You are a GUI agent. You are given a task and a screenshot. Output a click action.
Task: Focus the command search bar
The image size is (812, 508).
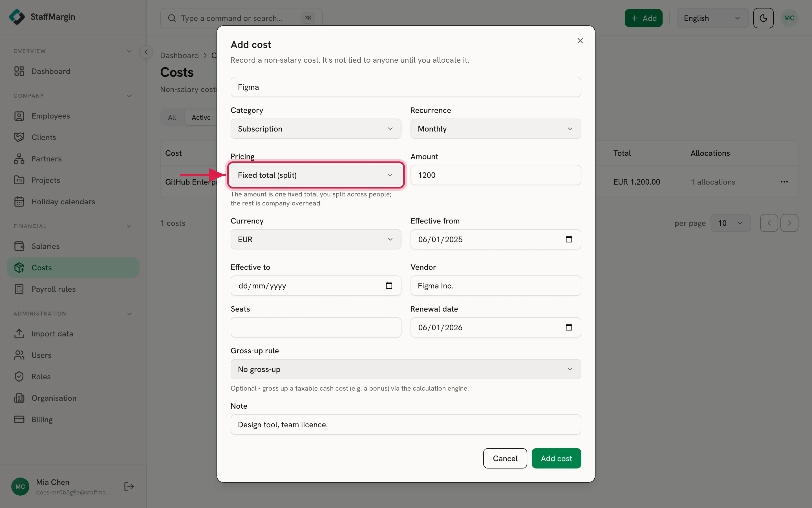click(241, 18)
